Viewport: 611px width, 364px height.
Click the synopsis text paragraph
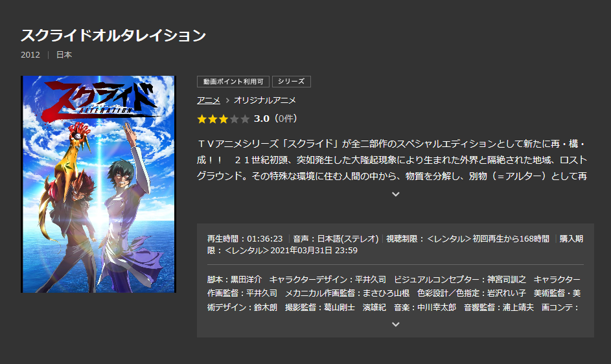[391, 160]
